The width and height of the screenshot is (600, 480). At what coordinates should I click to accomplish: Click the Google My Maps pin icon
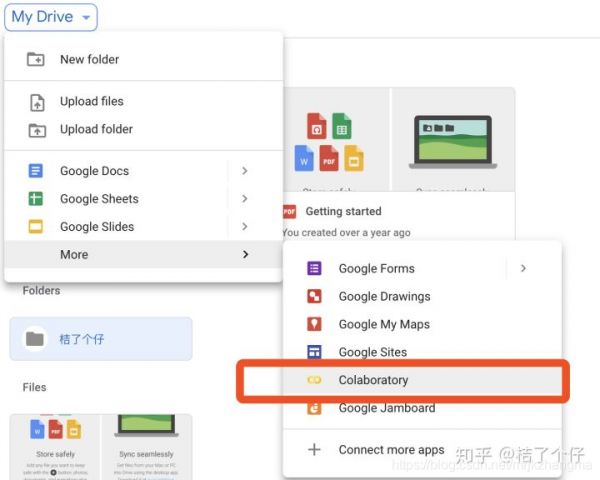pos(314,324)
